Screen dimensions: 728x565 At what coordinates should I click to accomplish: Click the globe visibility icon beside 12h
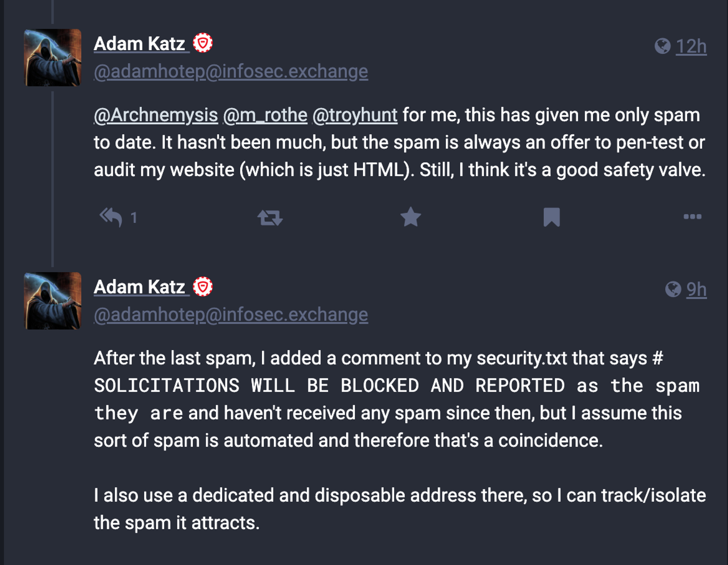[662, 46]
